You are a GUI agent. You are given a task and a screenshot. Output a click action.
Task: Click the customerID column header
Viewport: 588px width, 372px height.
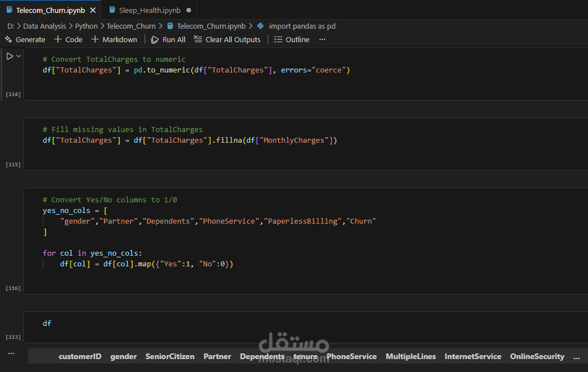[x=80, y=356]
